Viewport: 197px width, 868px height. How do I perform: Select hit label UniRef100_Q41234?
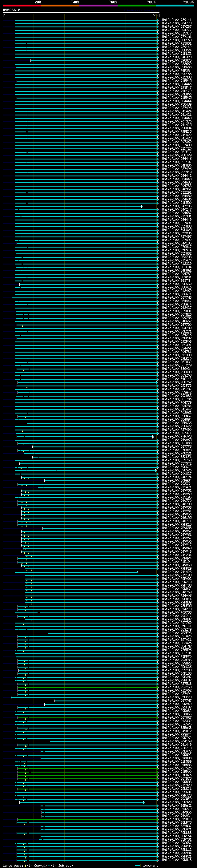click(x=176, y=555)
